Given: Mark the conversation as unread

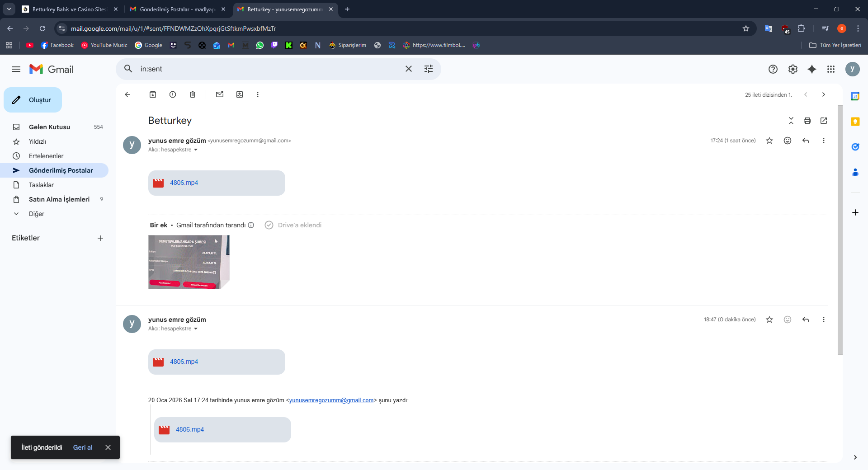Looking at the screenshot, I should click(x=220, y=94).
